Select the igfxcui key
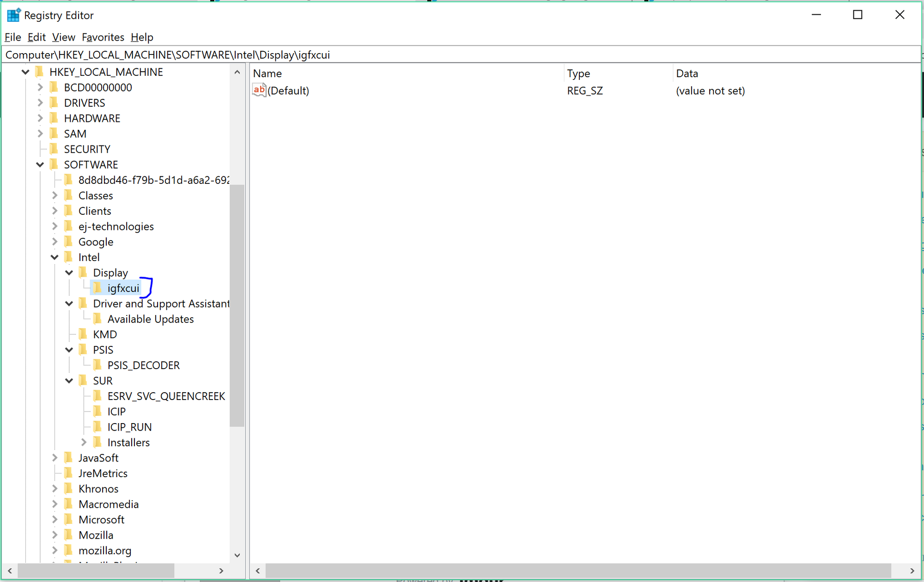This screenshot has width=924, height=582. point(123,288)
